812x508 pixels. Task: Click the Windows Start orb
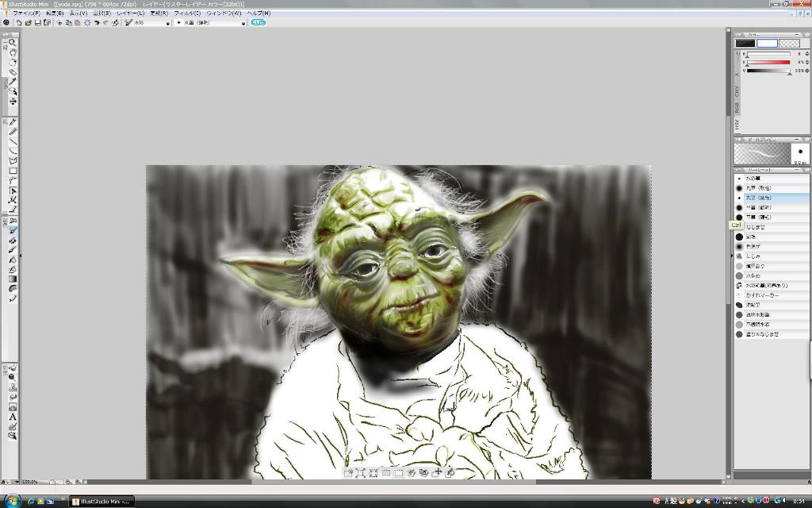pyautogui.click(x=11, y=501)
